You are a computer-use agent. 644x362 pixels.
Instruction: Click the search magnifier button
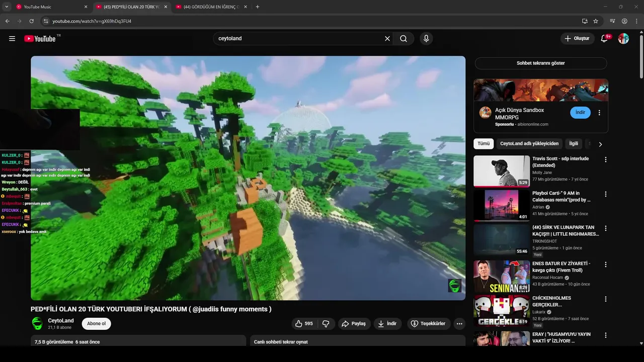tap(404, 39)
